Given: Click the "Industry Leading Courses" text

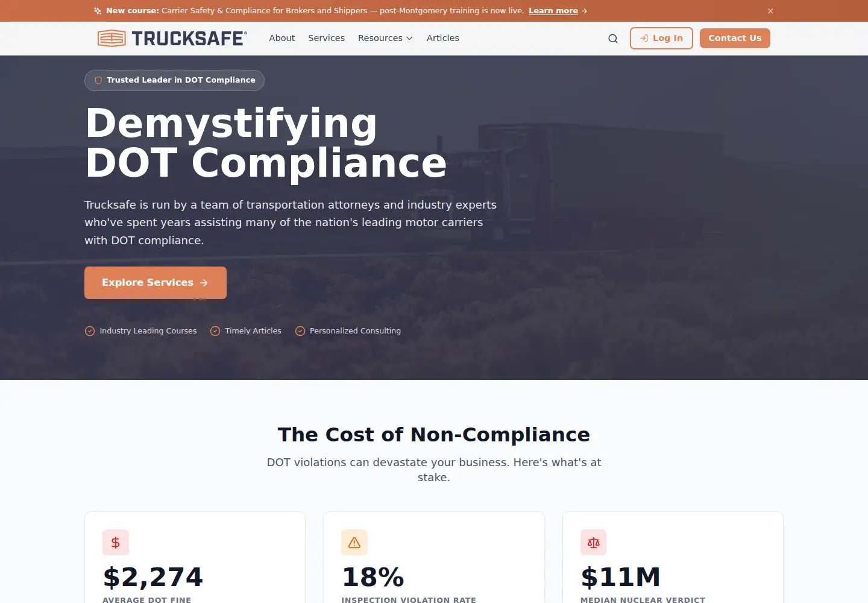Looking at the screenshot, I should pyautogui.click(x=148, y=331).
